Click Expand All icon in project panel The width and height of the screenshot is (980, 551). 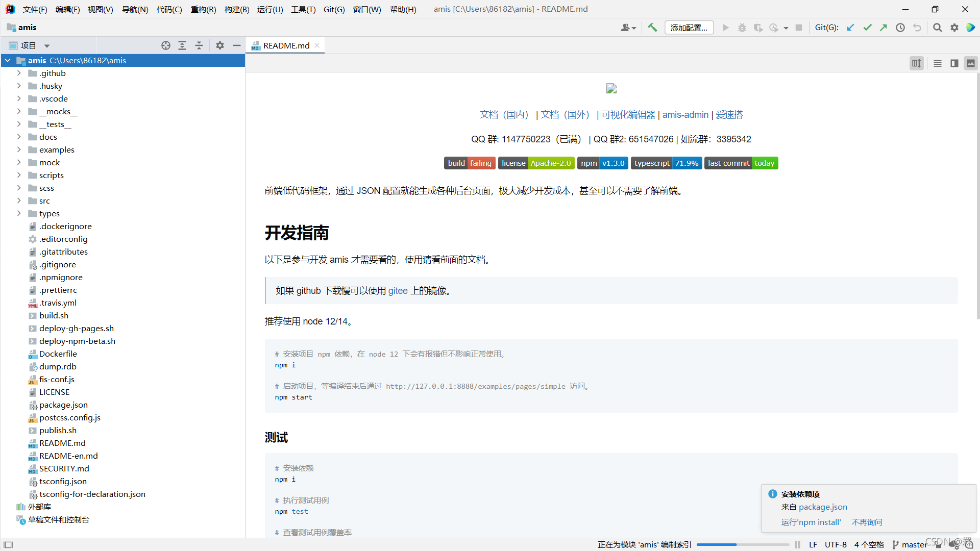tap(182, 45)
